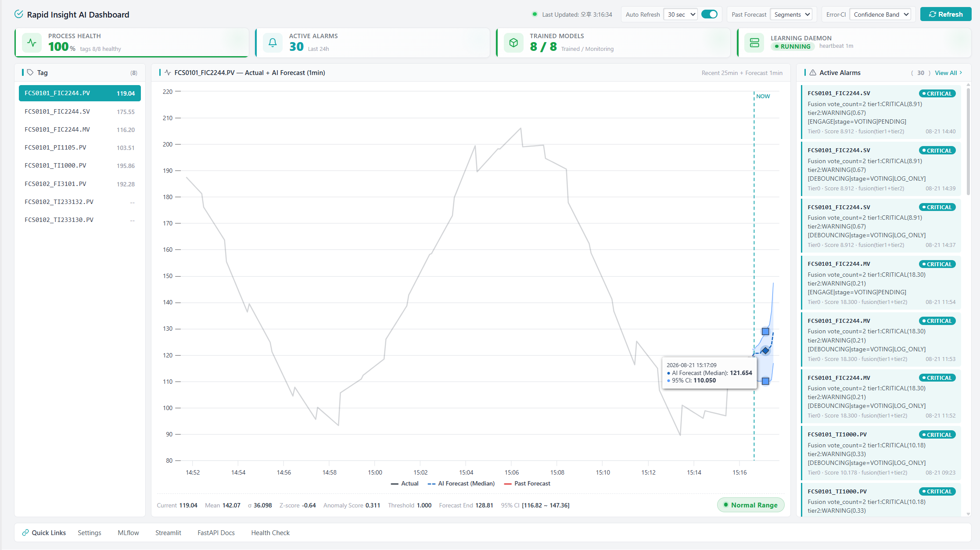Click the lower confidence band square marker
Screen dimensions: 980x550
tap(765, 381)
